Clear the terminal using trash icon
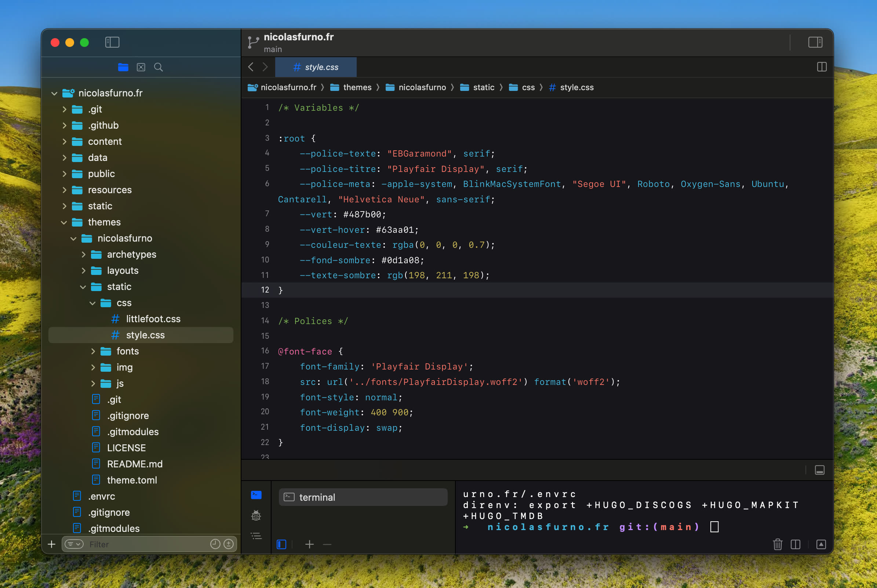The height and width of the screenshot is (588, 877). point(778,544)
